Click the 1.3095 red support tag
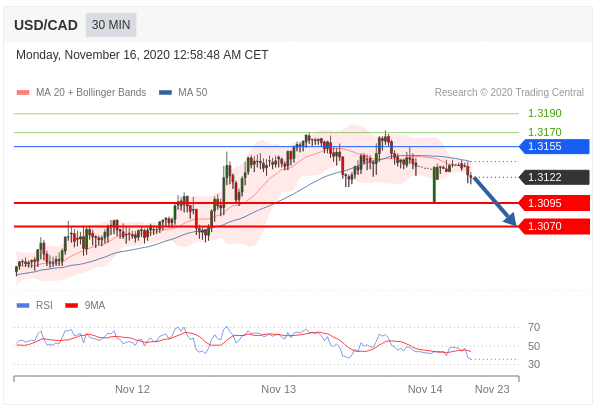Viewport: 596px width, 411px height. [x=554, y=203]
